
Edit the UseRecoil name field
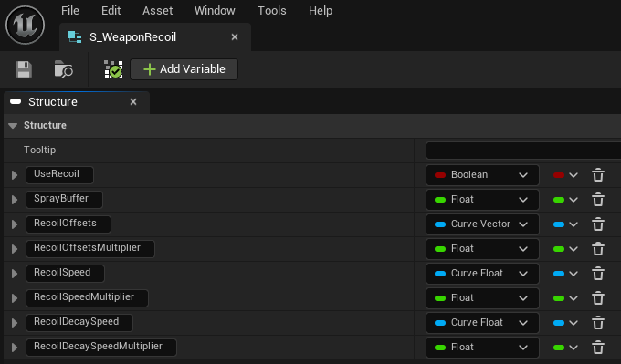tap(59, 175)
